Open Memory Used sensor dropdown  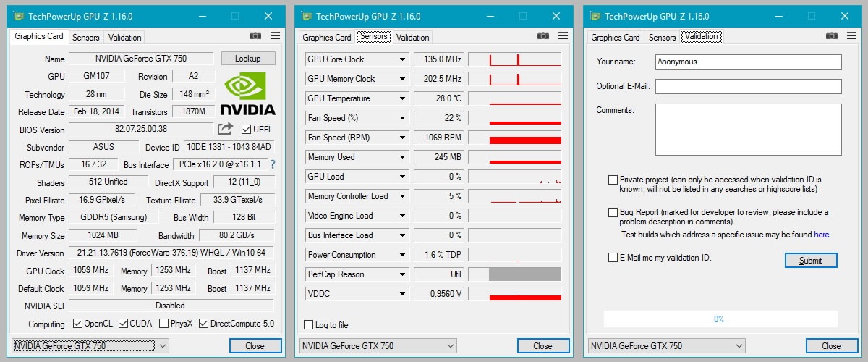403,157
